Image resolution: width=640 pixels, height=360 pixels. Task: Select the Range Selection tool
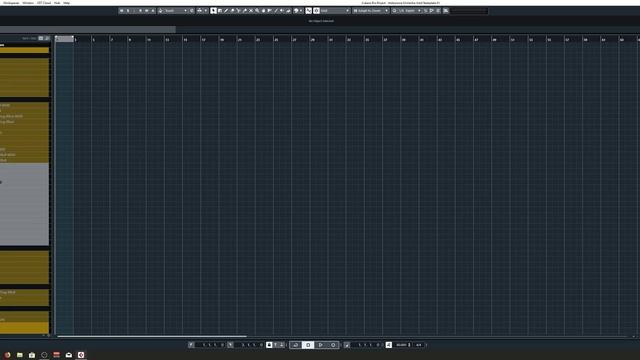220,11
